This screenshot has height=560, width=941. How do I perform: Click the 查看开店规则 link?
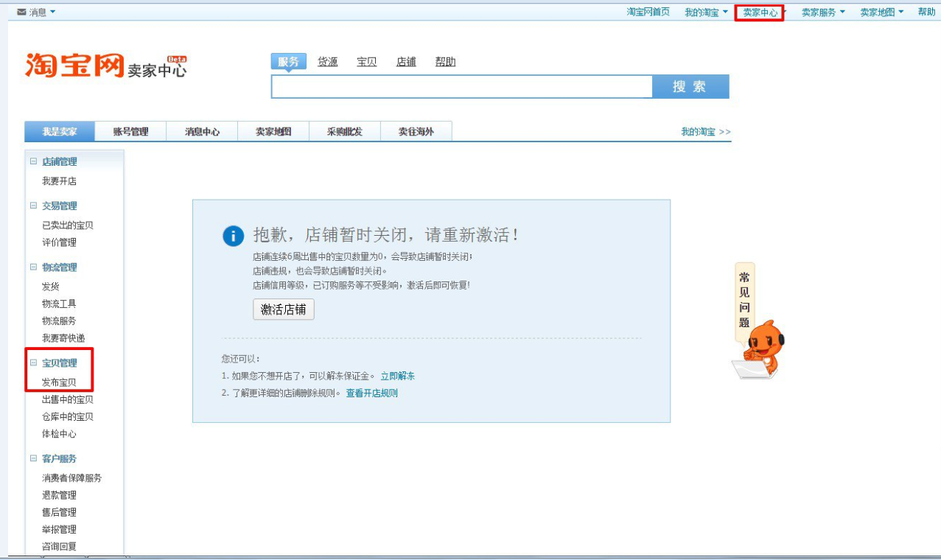tap(372, 393)
